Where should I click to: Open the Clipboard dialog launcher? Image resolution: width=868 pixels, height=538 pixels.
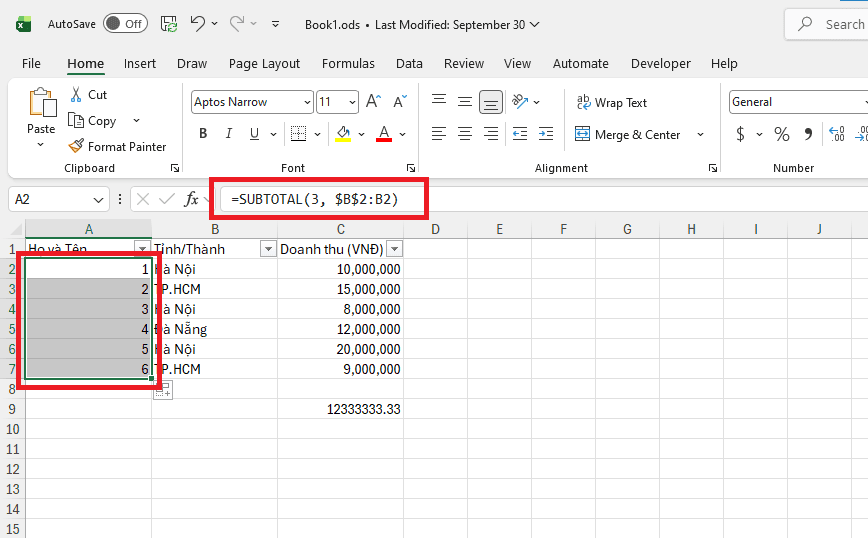click(175, 168)
